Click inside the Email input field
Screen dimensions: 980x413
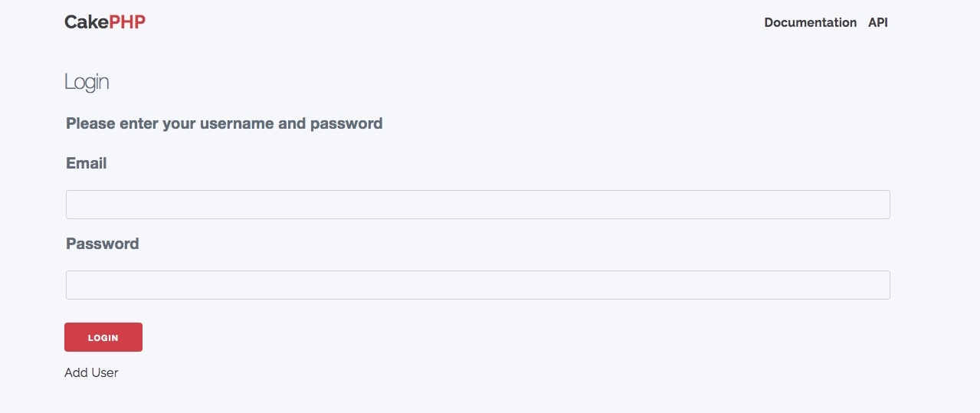pos(477,205)
